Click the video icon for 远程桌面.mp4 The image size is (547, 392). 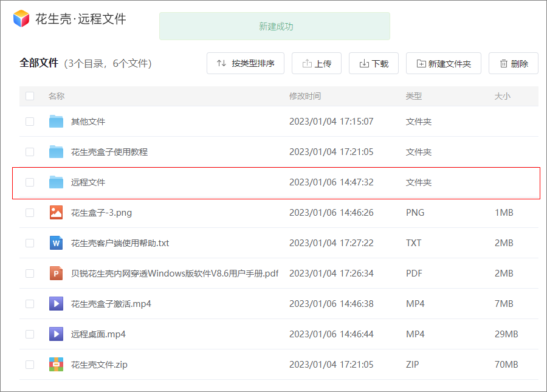click(56, 334)
